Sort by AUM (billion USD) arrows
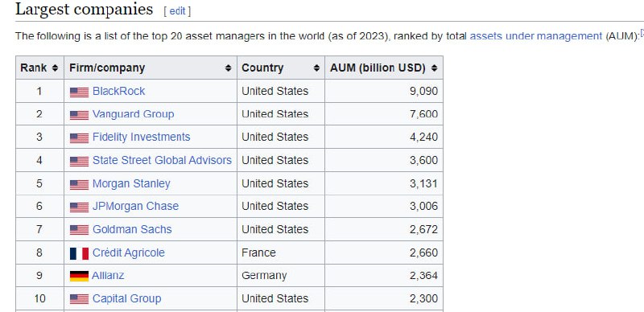 [434, 68]
